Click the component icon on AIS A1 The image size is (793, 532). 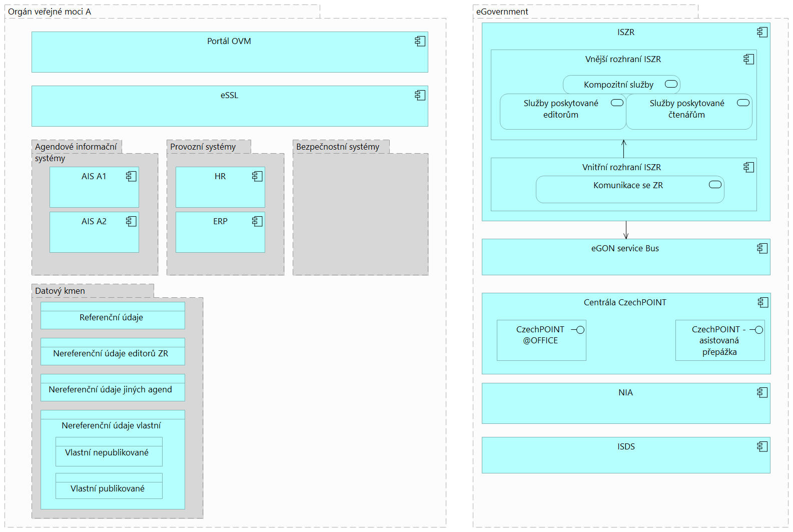coord(131,176)
